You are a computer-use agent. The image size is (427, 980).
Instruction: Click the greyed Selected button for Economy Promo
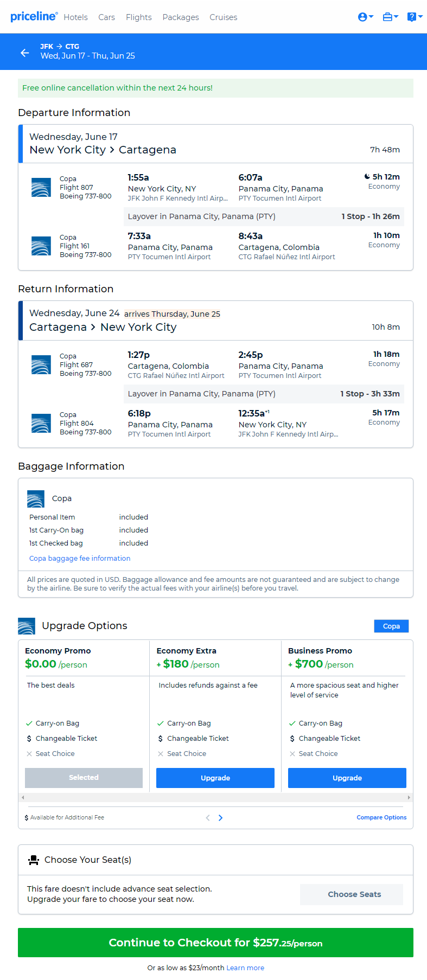(x=84, y=778)
